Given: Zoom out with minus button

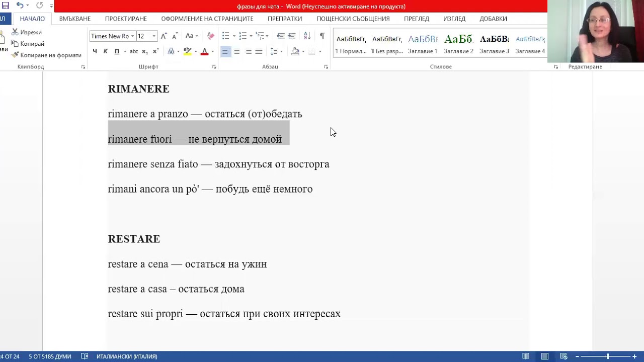Looking at the screenshot, I should pos(577,356).
